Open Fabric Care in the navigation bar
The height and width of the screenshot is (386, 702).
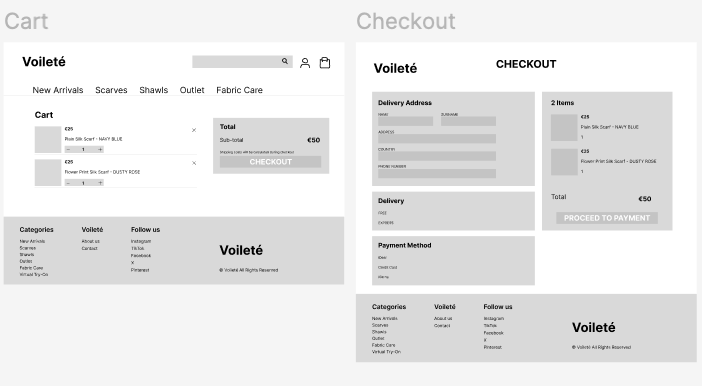pos(239,90)
